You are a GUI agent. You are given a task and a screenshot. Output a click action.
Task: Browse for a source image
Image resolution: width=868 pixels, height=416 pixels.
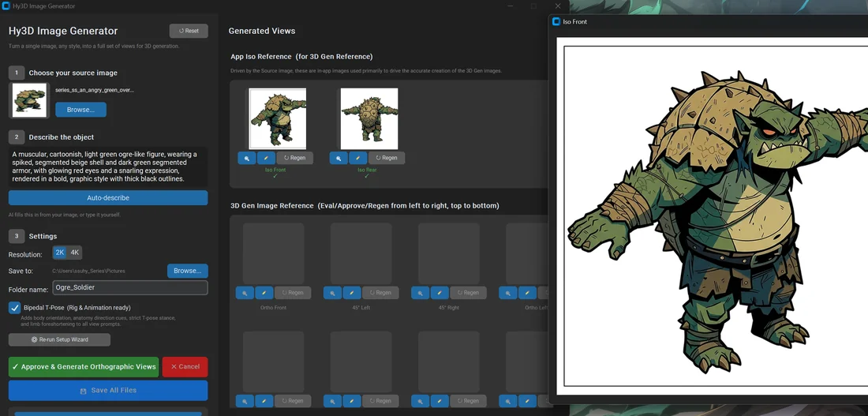tap(80, 110)
